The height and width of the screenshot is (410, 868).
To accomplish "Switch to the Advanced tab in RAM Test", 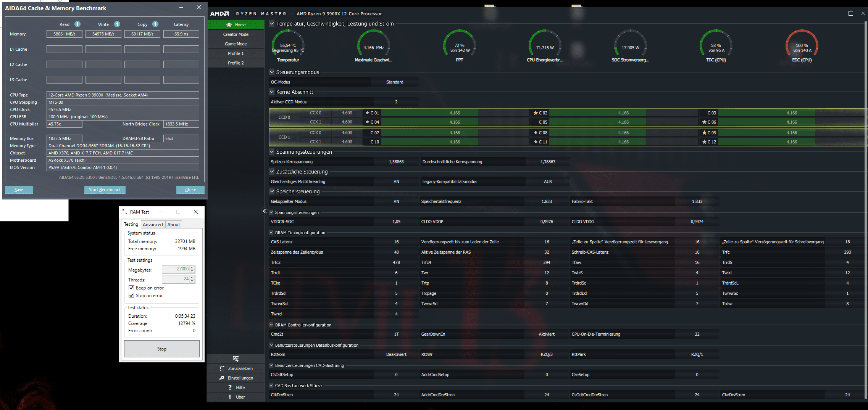I will [x=153, y=225].
